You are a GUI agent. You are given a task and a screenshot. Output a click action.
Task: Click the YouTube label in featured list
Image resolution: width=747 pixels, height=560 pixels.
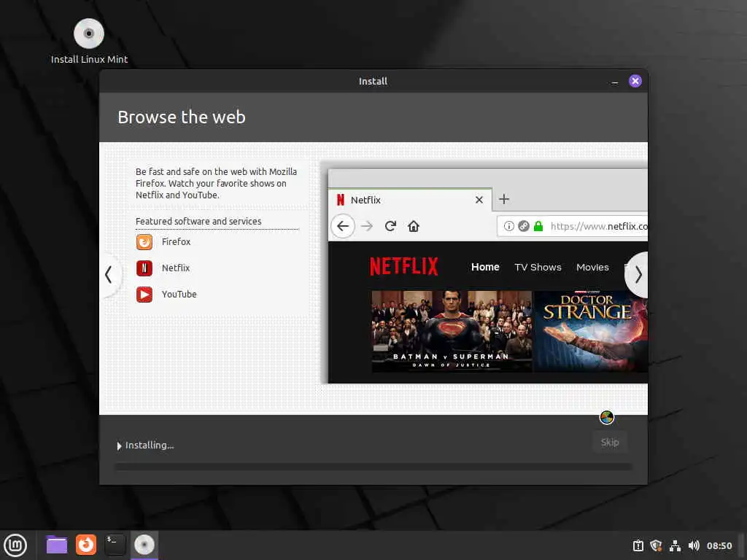[x=179, y=295]
